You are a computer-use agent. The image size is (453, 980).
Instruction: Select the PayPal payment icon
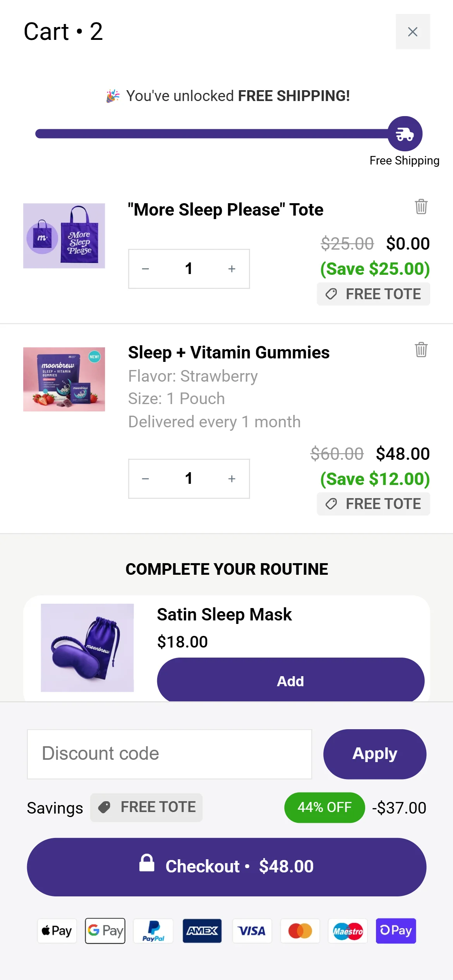pyautogui.click(x=154, y=931)
